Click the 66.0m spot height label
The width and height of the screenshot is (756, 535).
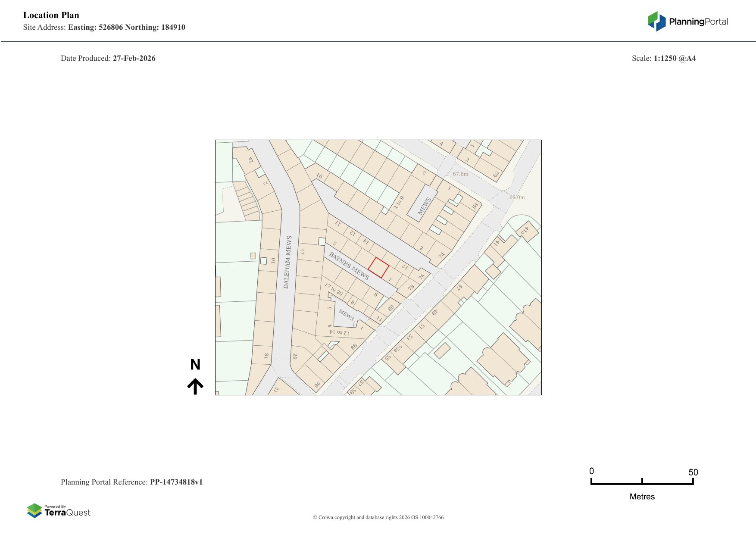(517, 197)
